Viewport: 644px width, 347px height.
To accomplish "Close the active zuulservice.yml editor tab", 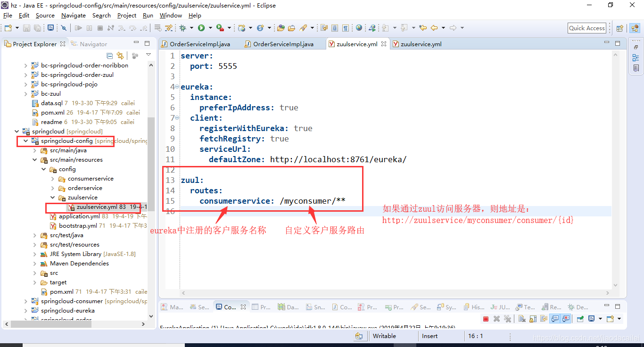I will click(384, 44).
